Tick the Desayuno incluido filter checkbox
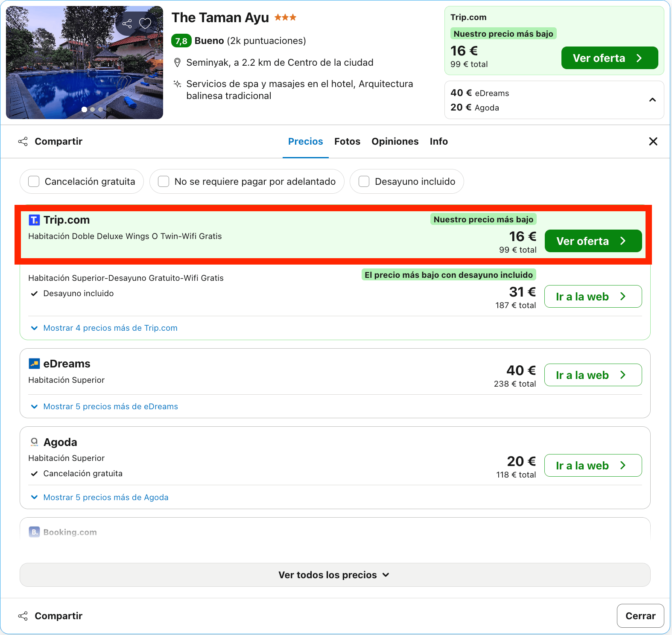Image resolution: width=672 pixels, height=635 pixels. (364, 181)
